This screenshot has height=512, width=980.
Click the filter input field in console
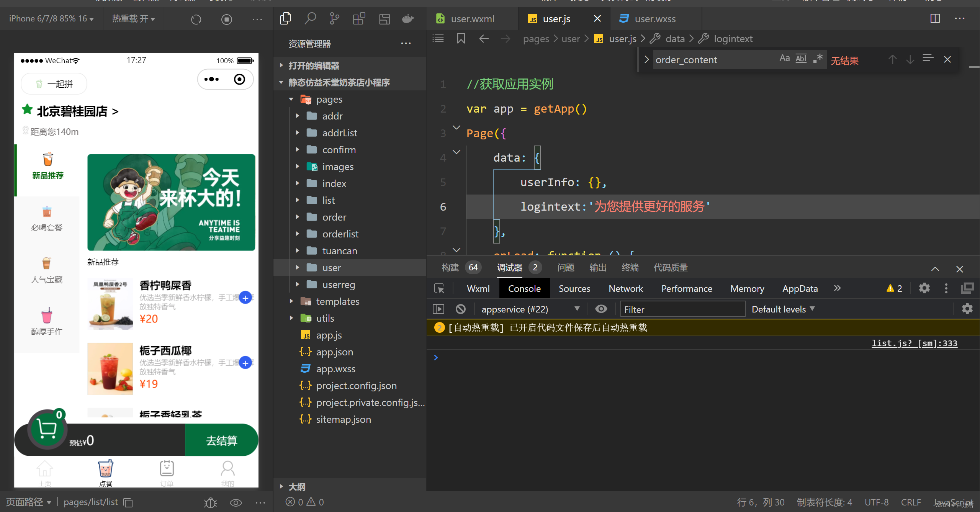(x=681, y=309)
